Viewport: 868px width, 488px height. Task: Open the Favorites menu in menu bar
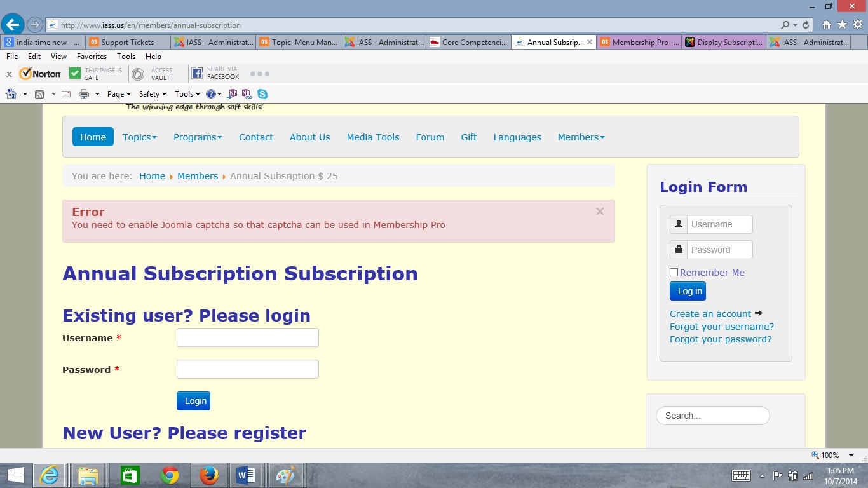point(92,57)
